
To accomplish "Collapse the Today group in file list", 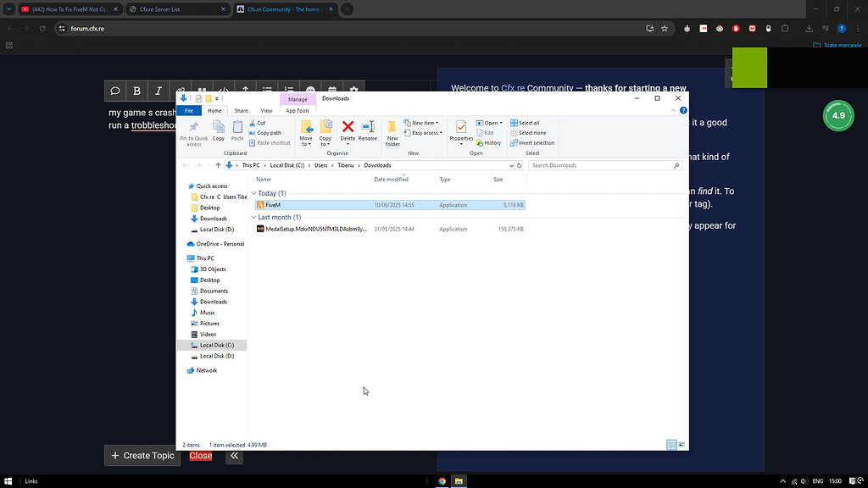I will [253, 193].
